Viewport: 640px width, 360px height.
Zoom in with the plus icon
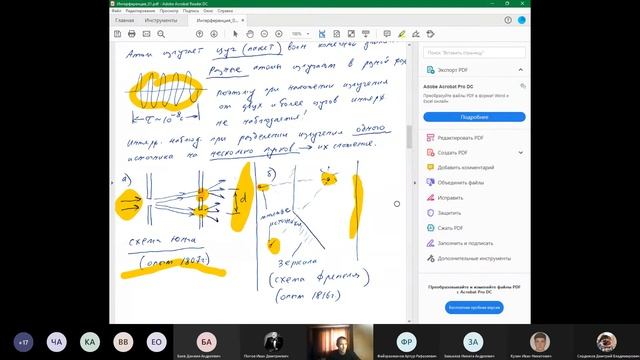point(279,34)
